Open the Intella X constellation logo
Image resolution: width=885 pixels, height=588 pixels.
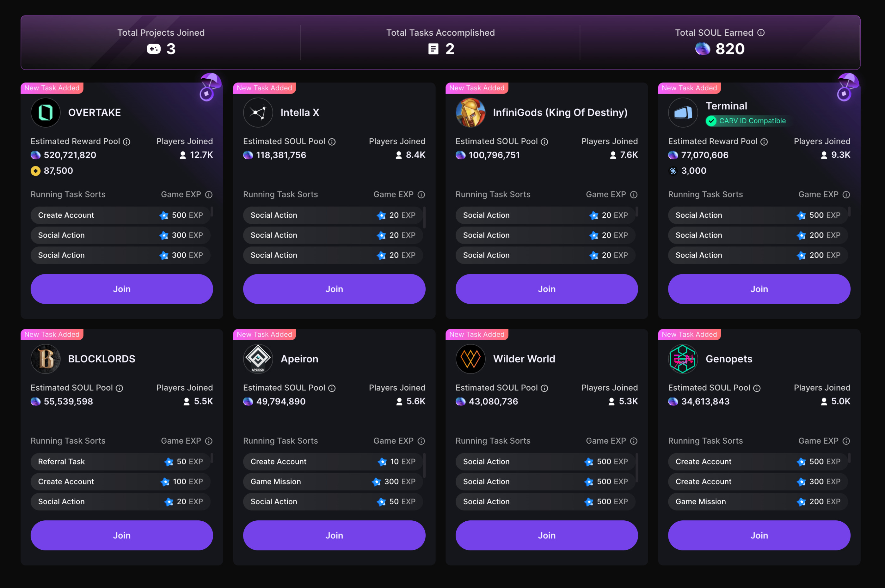coord(258,112)
